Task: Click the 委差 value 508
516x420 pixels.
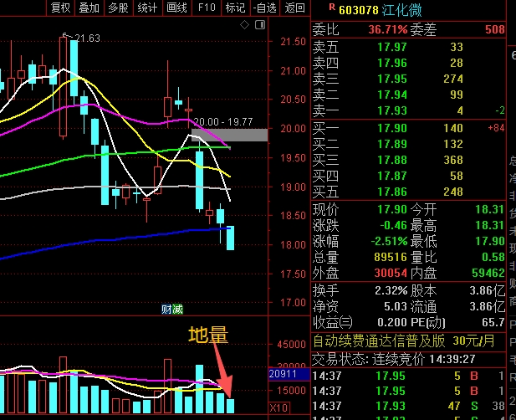Action: click(494, 29)
